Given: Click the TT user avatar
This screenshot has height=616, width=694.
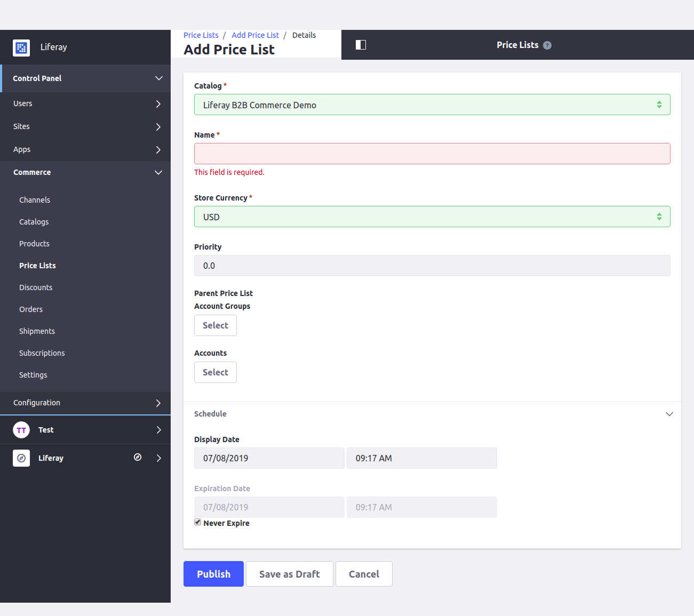Looking at the screenshot, I should click(21, 430).
